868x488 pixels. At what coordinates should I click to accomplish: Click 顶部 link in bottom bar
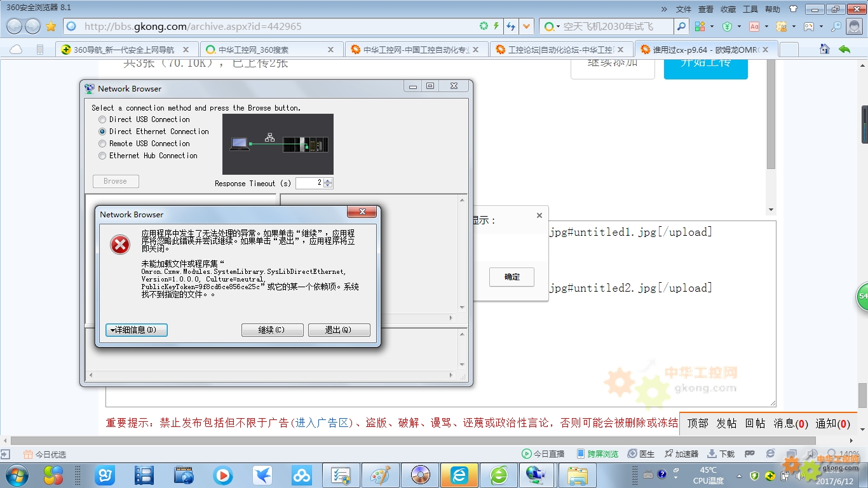pyautogui.click(x=698, y=424)
